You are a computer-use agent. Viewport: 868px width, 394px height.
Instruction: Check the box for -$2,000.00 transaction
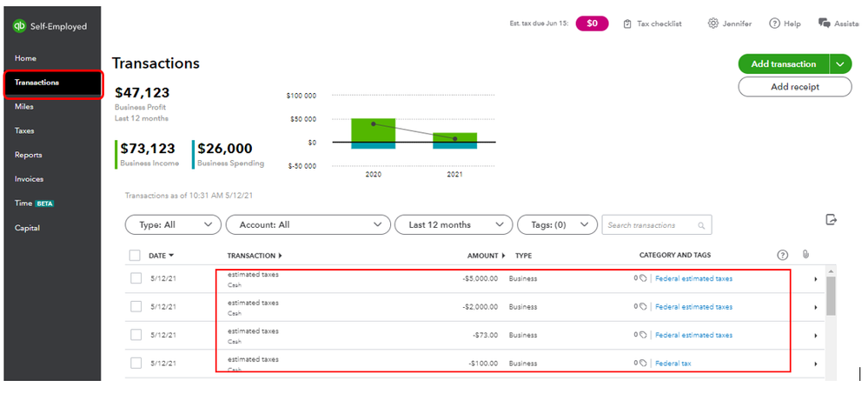point(136,307)
